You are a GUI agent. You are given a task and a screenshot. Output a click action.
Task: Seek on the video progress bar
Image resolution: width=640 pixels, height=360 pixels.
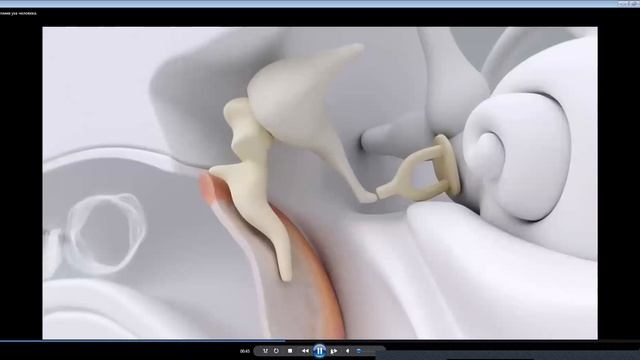click(x=320, y=340)
